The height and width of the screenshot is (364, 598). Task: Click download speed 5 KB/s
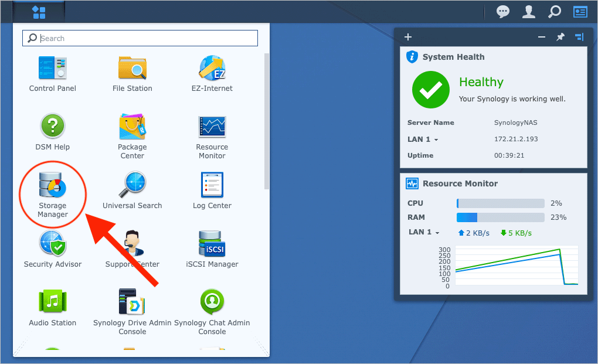point(516,233)
